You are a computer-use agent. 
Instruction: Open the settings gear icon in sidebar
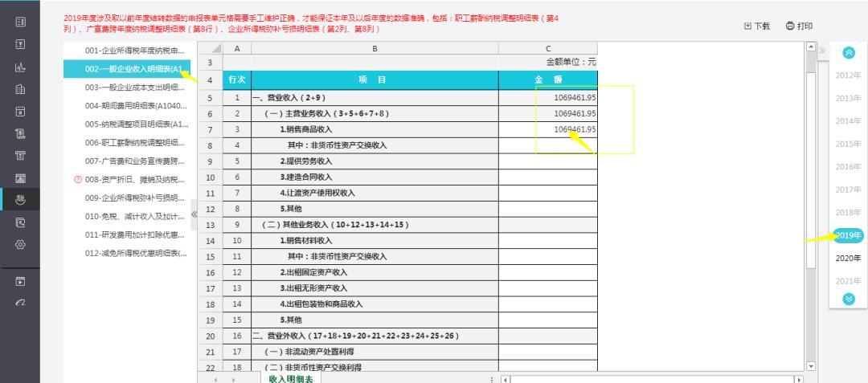20,244
